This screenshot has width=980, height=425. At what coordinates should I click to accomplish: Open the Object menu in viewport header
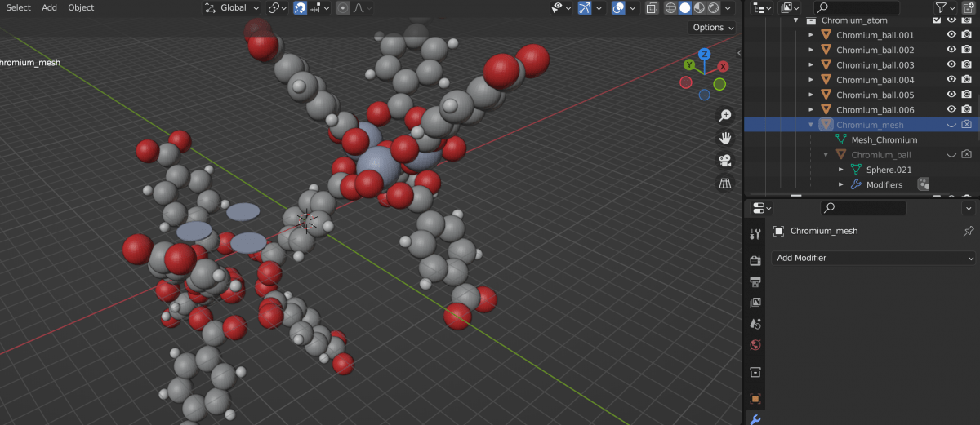pyautogui.click(x=81, y=7)
